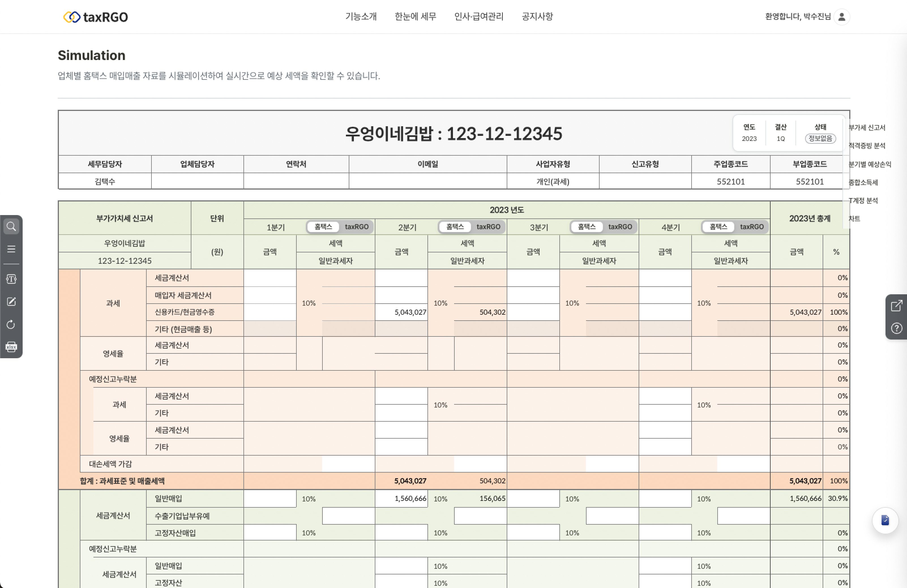Image resolution: width=907 pixels, height=588 pixels.
Task: Edit 2분기 일반매입 amount 1,560,666
Action: tap(401, 499)
